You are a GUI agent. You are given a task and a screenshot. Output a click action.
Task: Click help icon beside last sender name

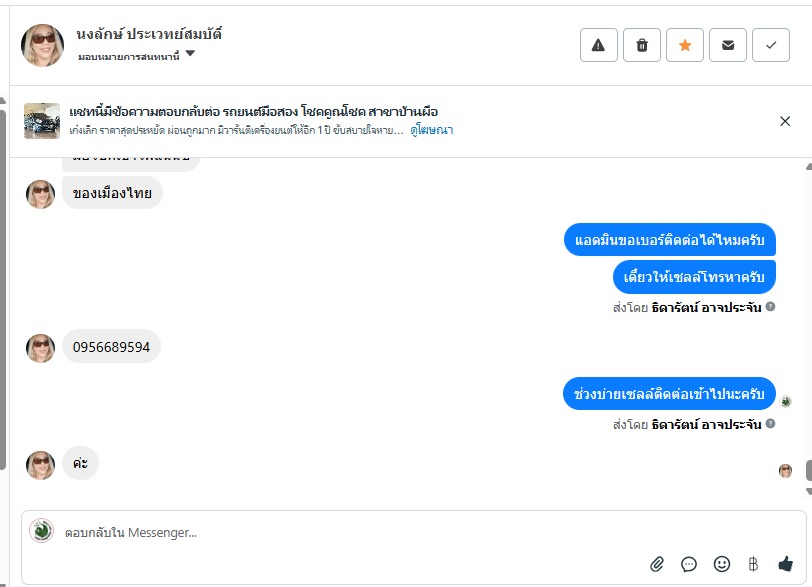tap(770, 424)
